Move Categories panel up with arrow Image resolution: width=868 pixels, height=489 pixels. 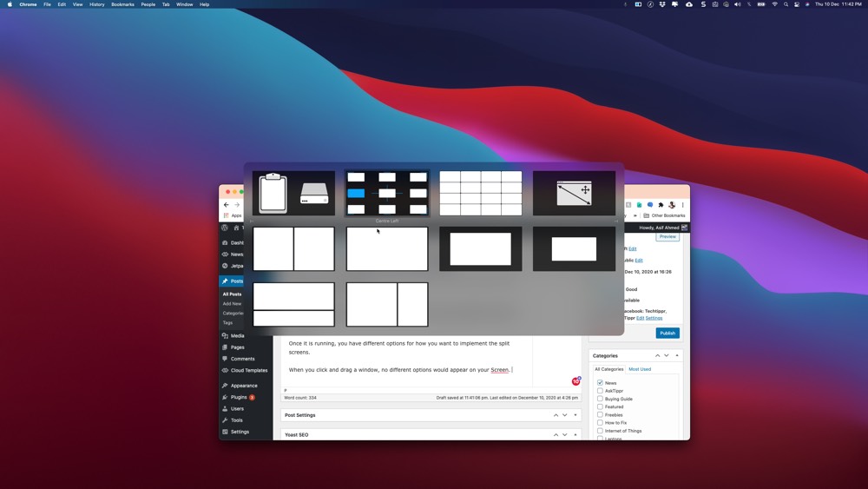tap(658, 355)
